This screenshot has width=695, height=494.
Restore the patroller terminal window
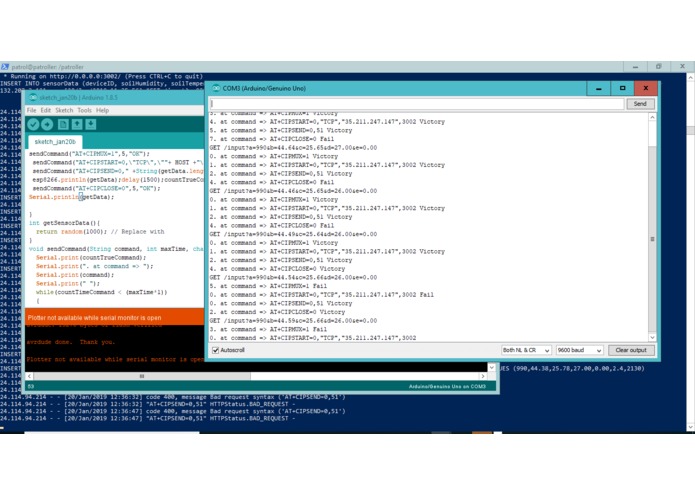pyautogui.click(x=658, y=66)
